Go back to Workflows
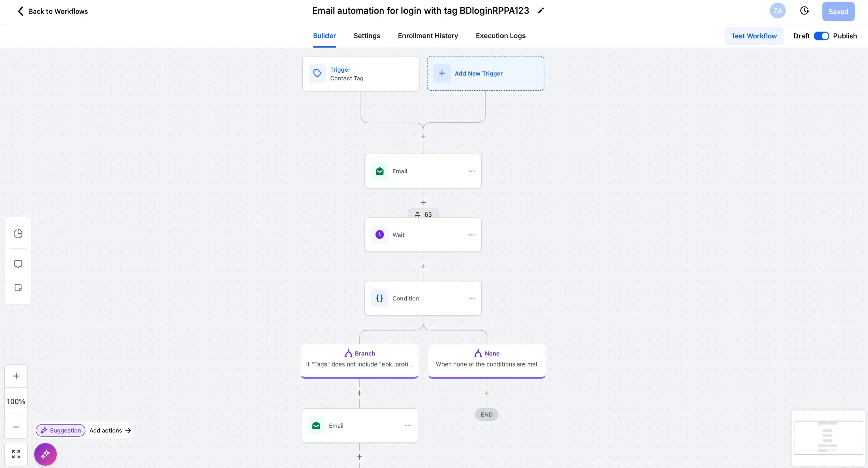 [x=53, y=11]
